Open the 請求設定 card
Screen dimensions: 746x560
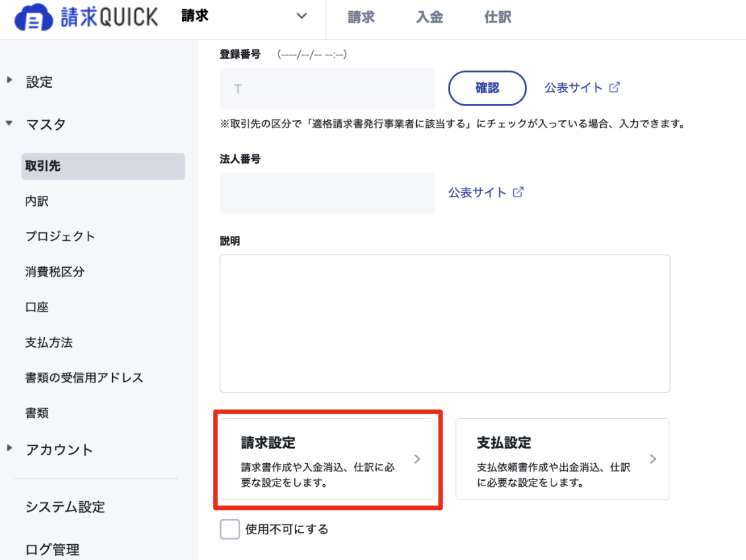[326, 459]
